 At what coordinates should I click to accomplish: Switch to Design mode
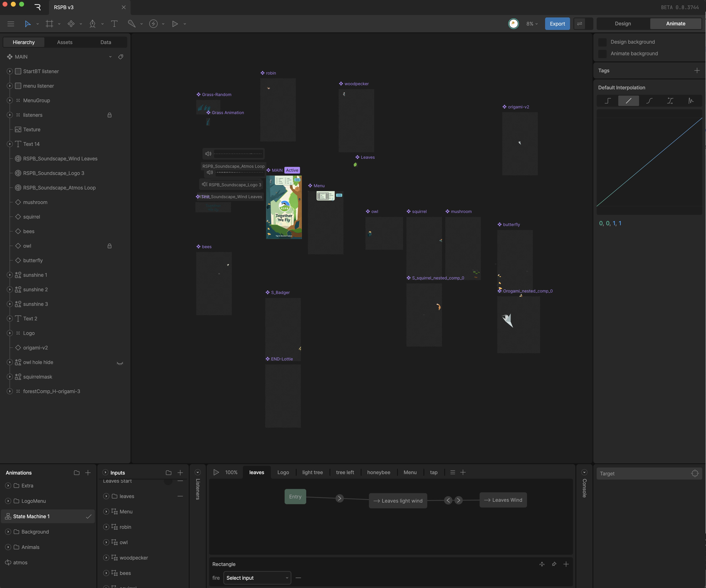[x=623, y=24]
